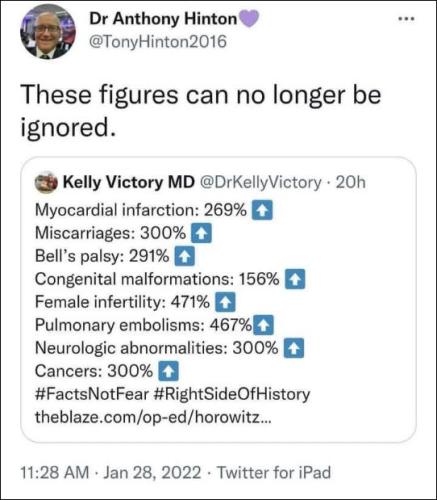Open @DrKellyVictory handle in quoted tweet
The image size is (437, 500).
pos(260,182)
